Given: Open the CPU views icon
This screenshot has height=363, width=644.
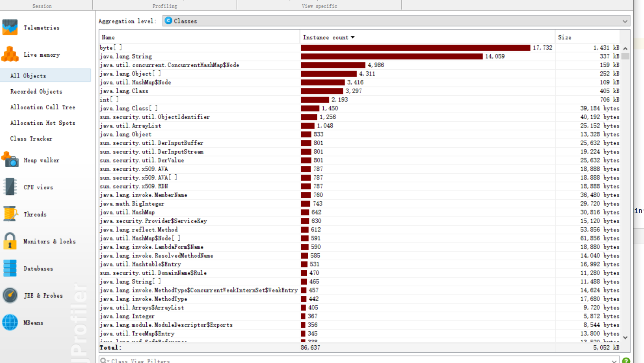Looking at the screenshot, I should pos(10,187).
